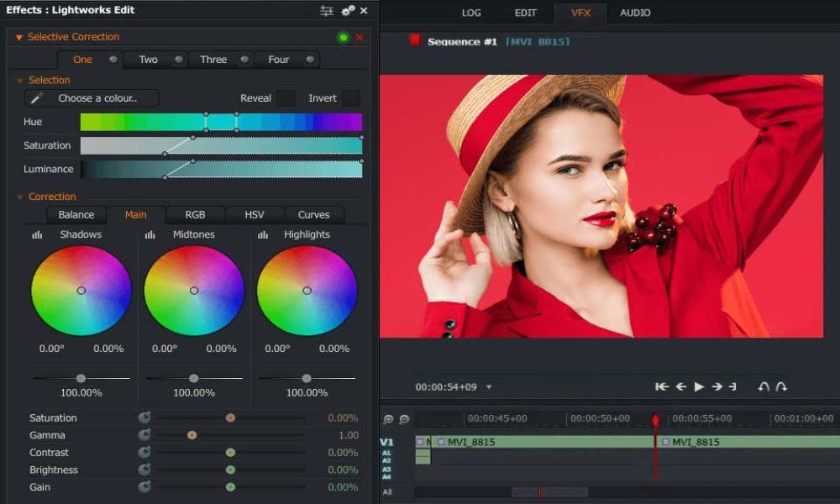Collapse the Selection group
Viewport: 840px width, 504px height.
click(x=21, y=81)
